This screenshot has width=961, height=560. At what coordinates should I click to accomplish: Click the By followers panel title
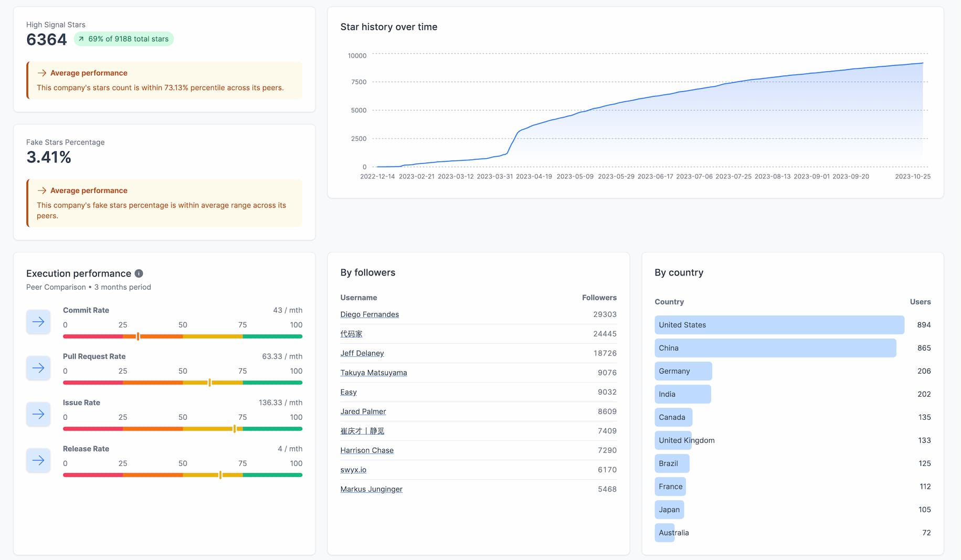click(x=368, y=272)
